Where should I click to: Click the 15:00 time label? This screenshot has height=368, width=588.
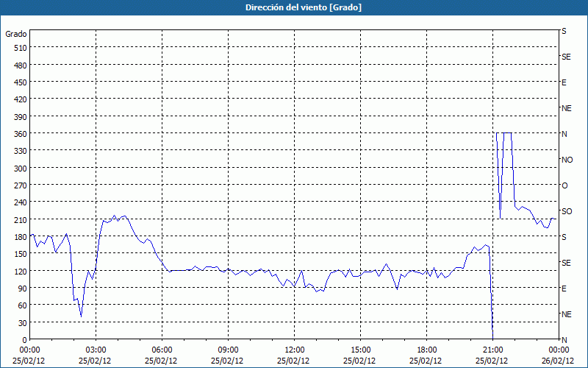click(x=360, y=350)
